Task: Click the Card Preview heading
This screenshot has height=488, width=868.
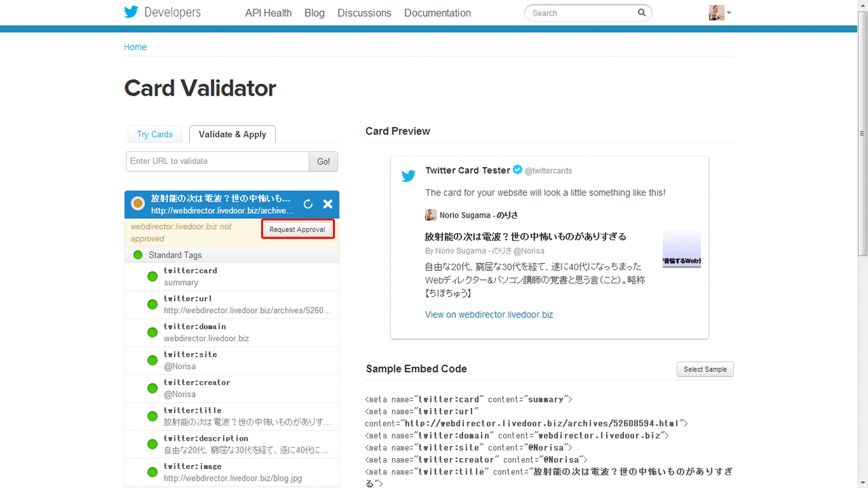Action: [397, 131]
